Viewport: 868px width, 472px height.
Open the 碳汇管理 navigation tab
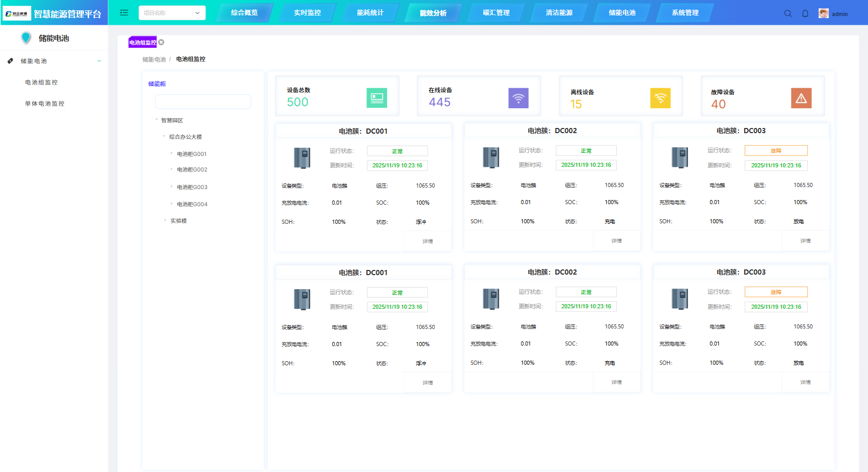tap(496, 13)
